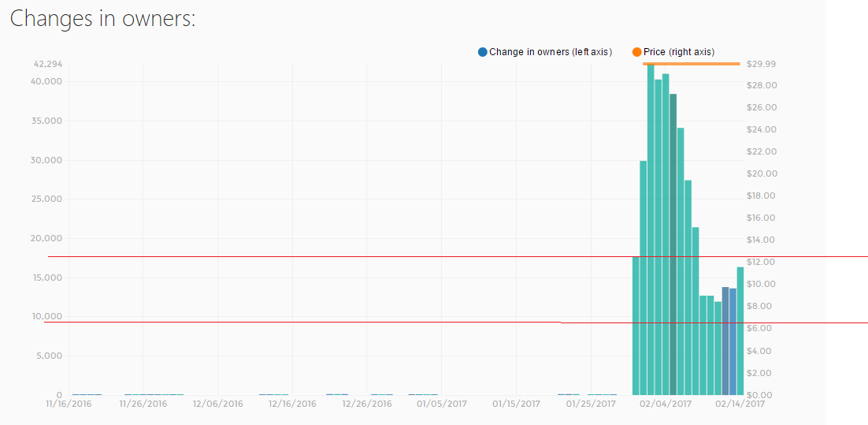868x425 pixels.
Task: Toggle the Price right axis legend
Action: coord(673,52)
